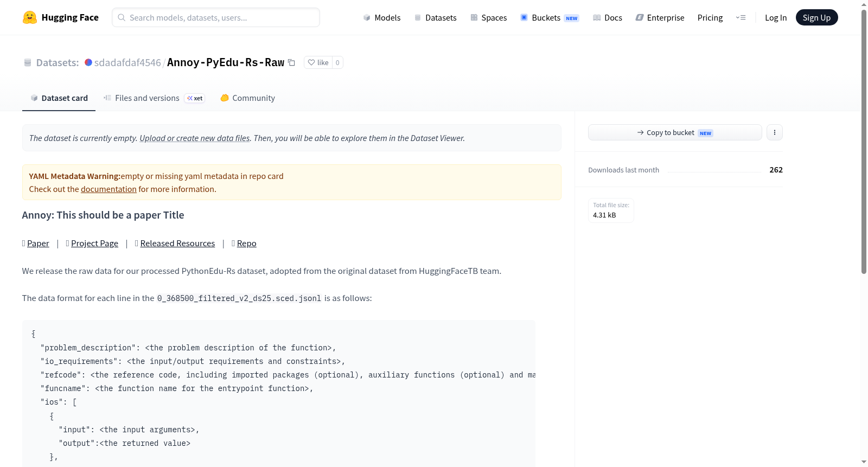Click the Hugging Face logo emoji
The width and height of the screenshot is (868, 467).
pos(30,17)
